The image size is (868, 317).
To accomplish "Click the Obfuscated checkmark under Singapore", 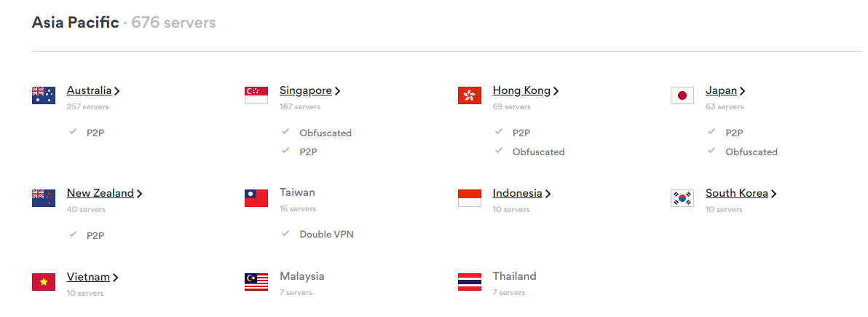I will pos(285,132).
